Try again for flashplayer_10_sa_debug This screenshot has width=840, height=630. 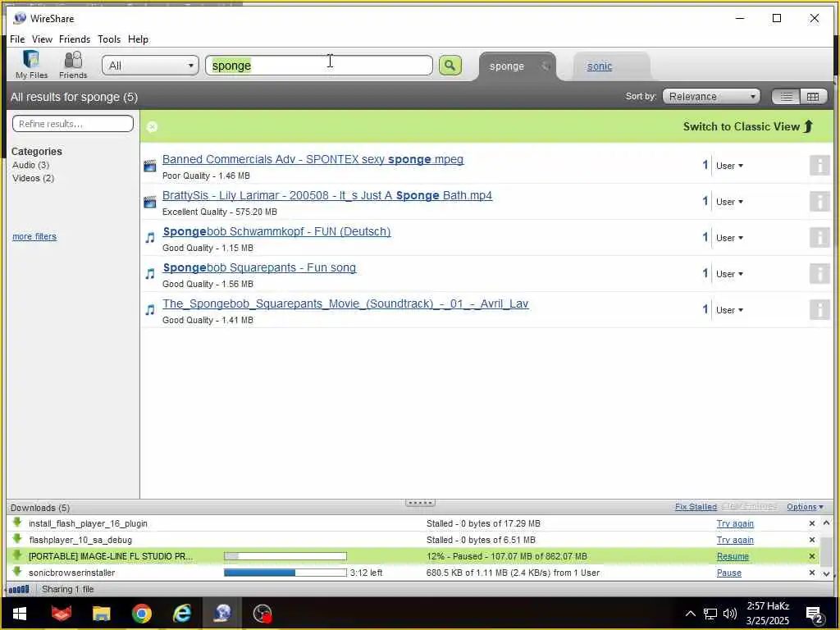coord(735,540)
